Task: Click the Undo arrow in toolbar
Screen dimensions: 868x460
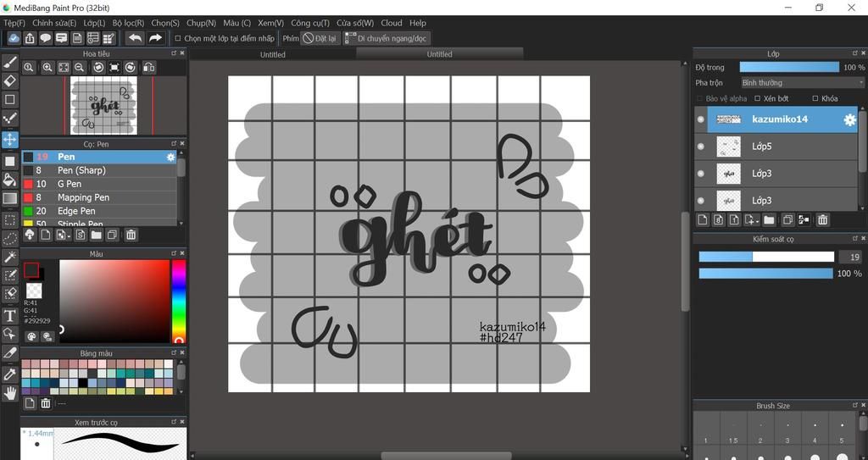Action: [x=135, y=37]
